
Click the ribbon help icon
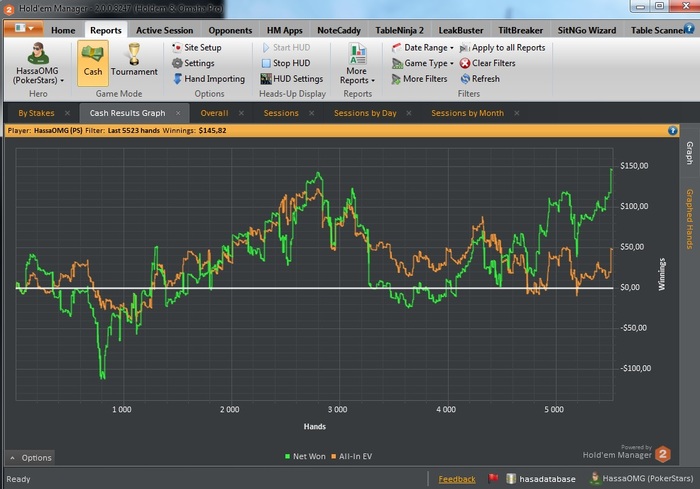[690, 28]
